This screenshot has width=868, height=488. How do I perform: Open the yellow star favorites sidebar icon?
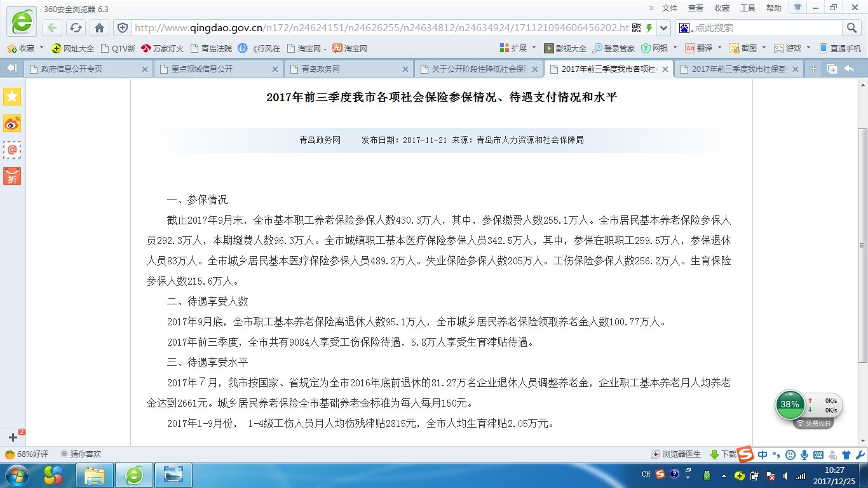pyautogui.click(x=12, y=97)
